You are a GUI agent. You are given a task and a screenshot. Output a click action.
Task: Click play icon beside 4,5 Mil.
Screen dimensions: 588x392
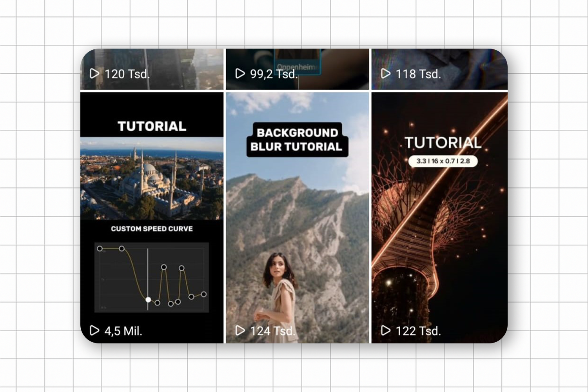tap(94, 330)
